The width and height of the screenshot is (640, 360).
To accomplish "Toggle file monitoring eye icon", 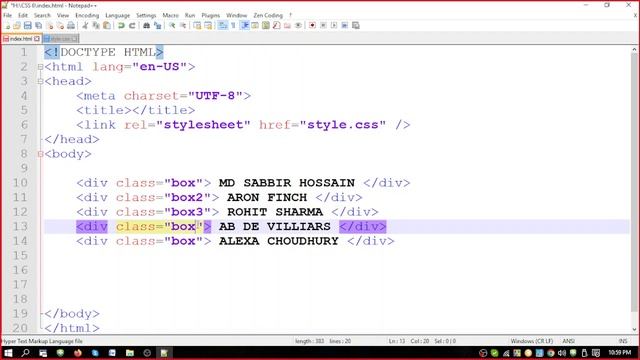I will tap(298, 25).
